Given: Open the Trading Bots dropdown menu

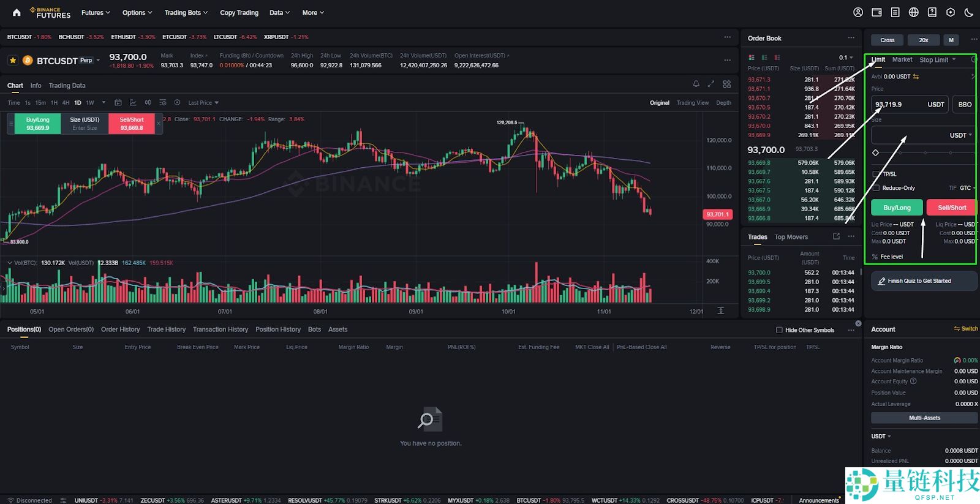Looking at the screenshot, I should tap(186, 12).
